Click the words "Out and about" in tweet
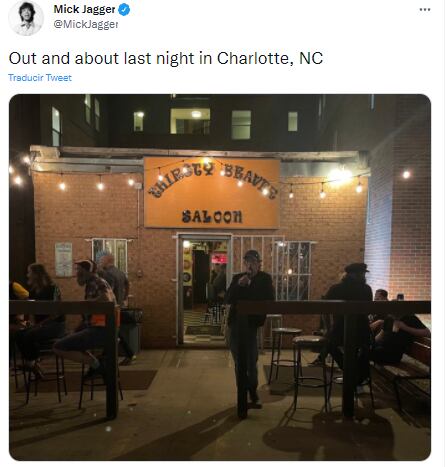Image resolution: width=446 pixels, height=467 pixels. pos(64,58)
